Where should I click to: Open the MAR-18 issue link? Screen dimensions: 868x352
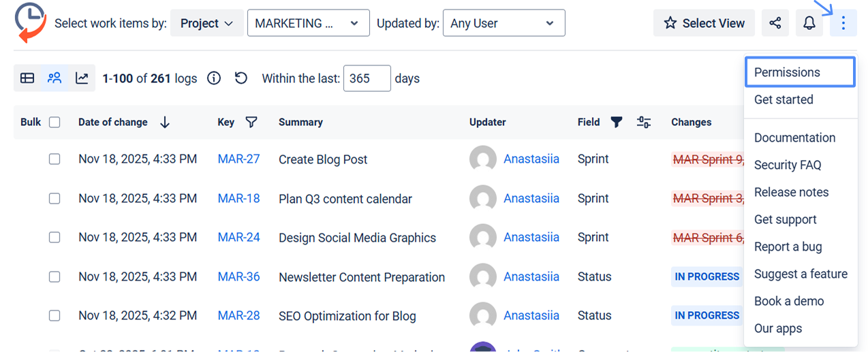point(238,199)
